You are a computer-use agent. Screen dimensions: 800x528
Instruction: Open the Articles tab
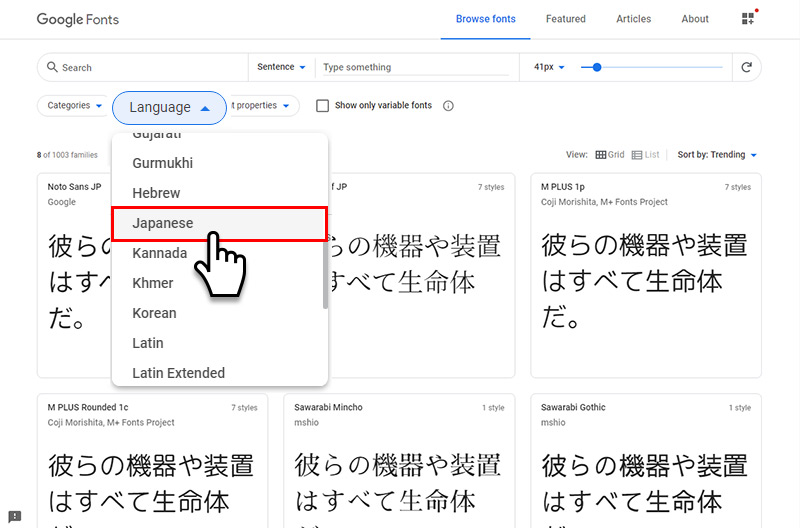point(634,19)
